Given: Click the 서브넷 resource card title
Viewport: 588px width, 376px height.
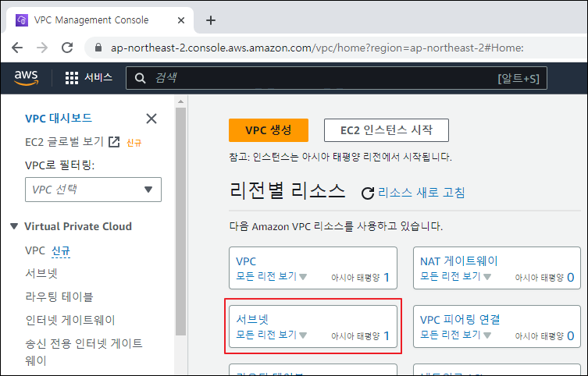Looking at the screenshot, I should [x=252, y=319].
